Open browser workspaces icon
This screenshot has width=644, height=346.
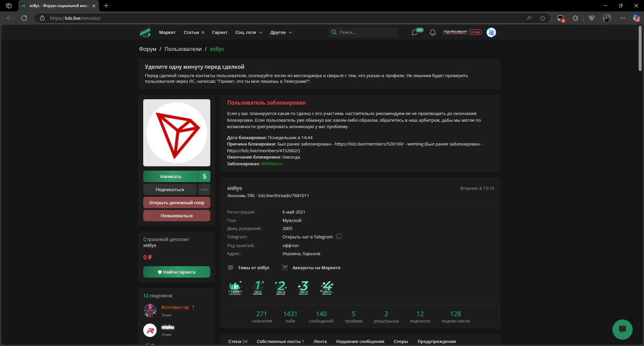point(9,6)
